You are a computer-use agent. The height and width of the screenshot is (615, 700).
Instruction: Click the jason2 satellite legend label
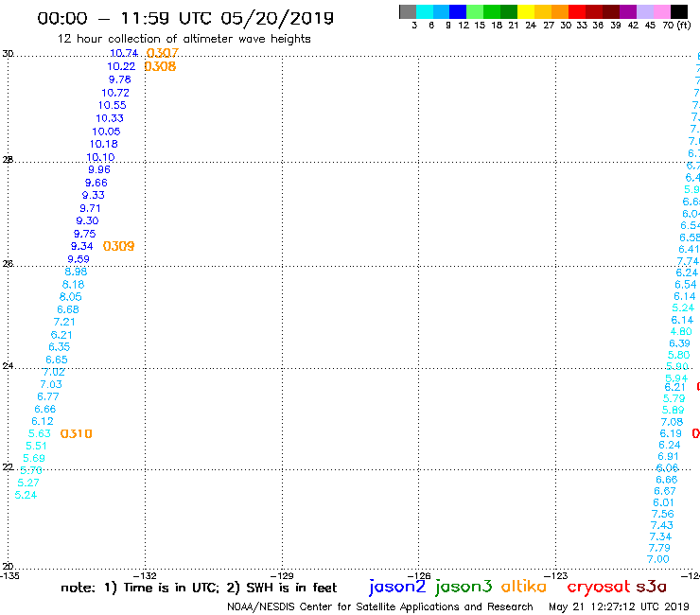point(397,587)
